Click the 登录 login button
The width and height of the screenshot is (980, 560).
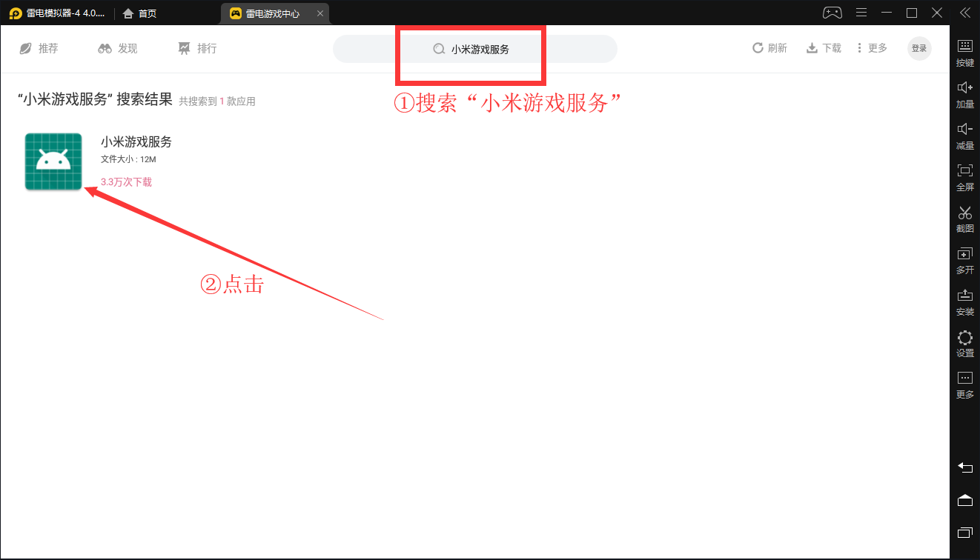[x=919, y=48]
